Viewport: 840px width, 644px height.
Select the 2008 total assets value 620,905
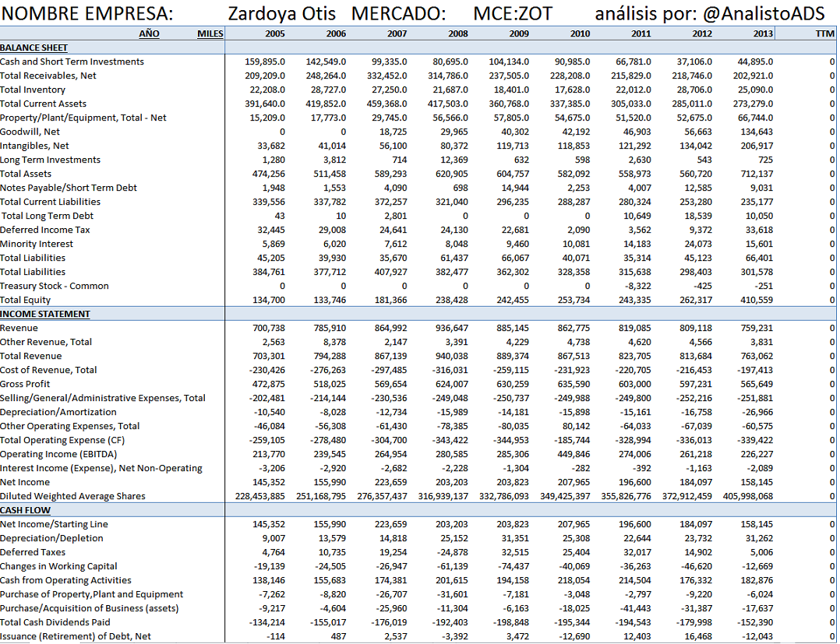[452, 174]
